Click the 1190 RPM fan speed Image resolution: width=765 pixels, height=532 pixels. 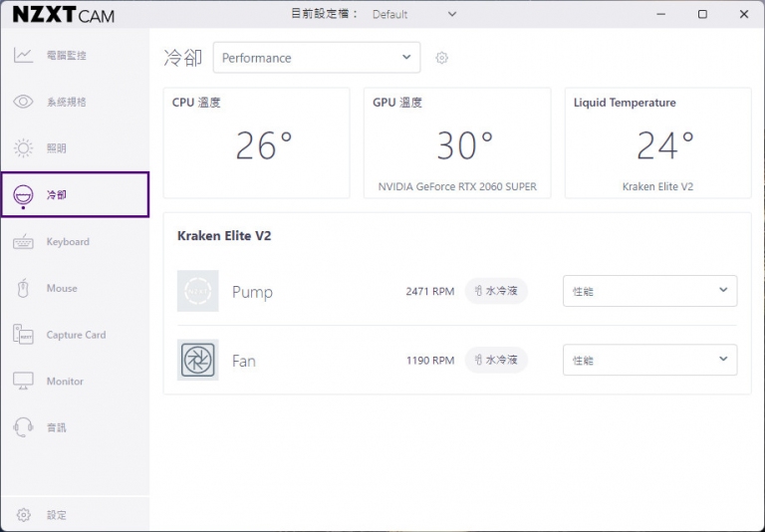[x=430, y=361]
